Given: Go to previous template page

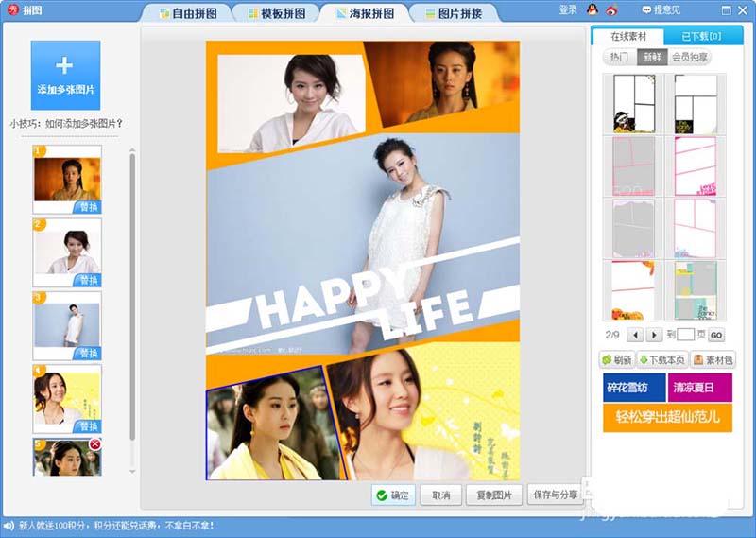Looking at the screenshot, I should tap(635, 335).
